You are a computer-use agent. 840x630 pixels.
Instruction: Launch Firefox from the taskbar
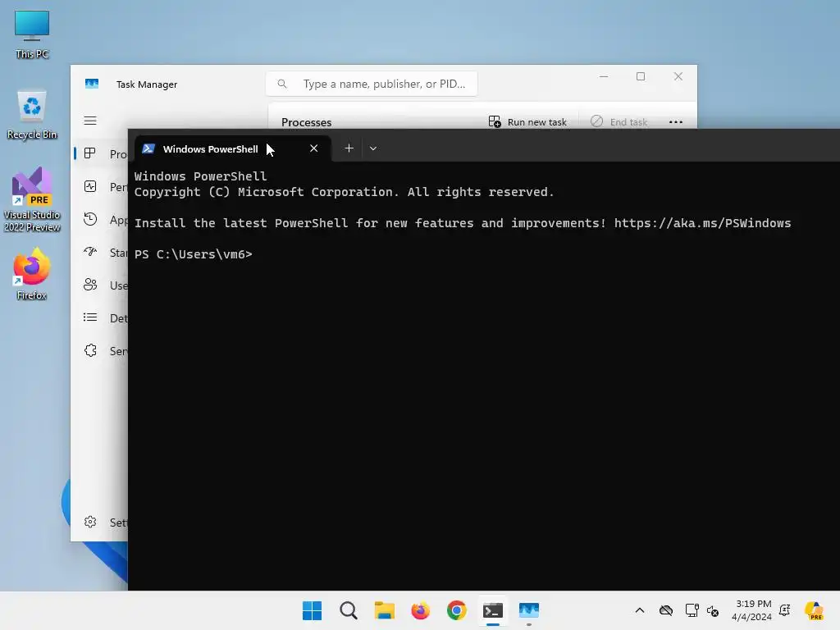(421, 610)
